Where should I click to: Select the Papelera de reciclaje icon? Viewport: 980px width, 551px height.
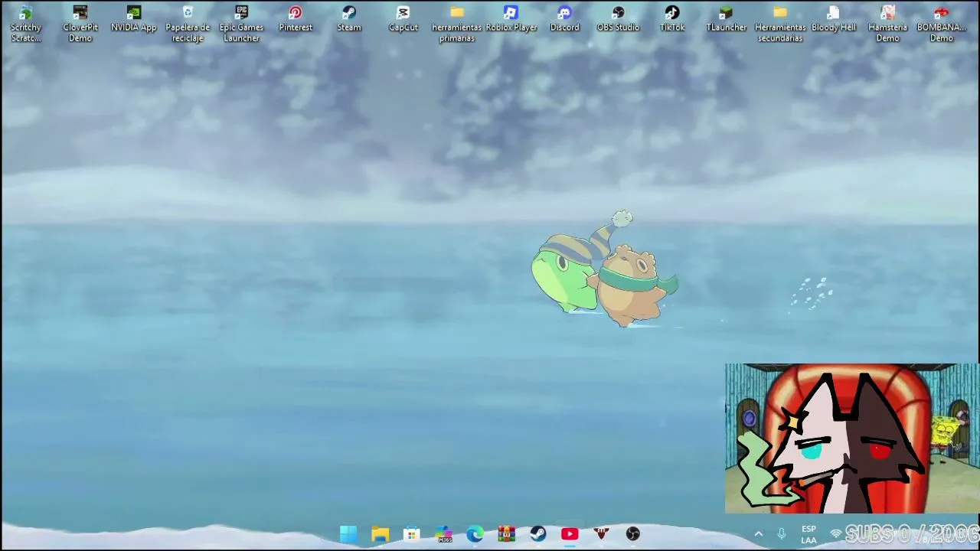click(x=188, y=24)
